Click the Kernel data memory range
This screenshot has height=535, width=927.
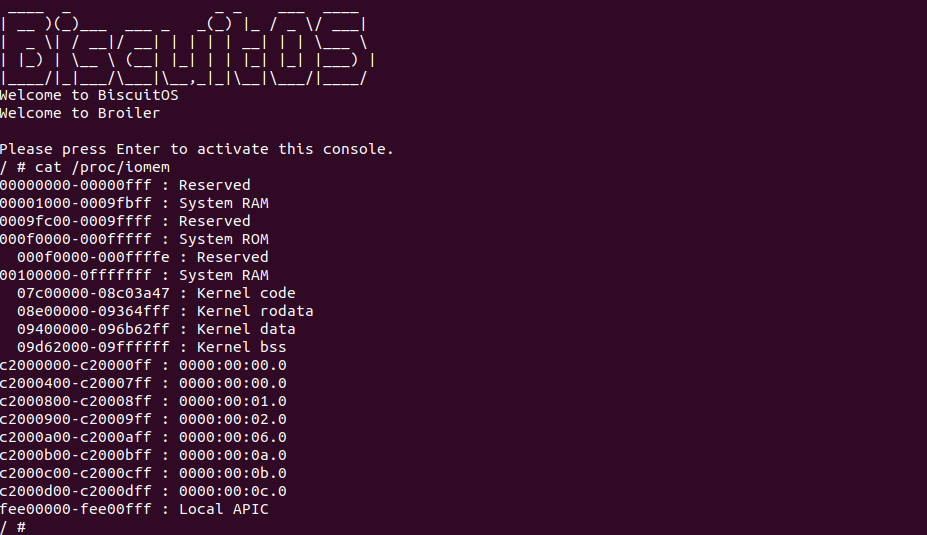point(156,329)
